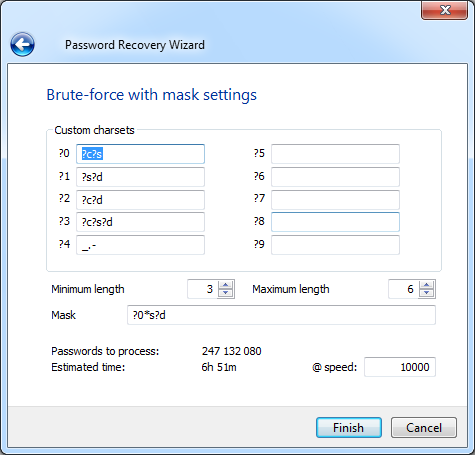Increase Minimum length with up arrow
Image resolution: width=475 pixels, height=455 pixels.
click(226, 285)
